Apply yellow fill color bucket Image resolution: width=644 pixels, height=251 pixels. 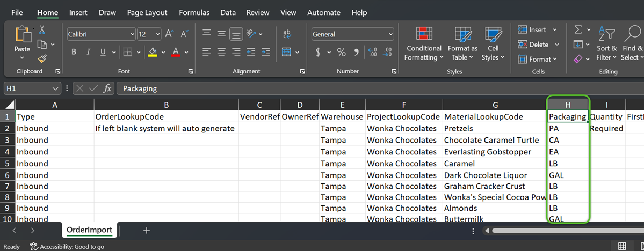click(153, 52)
